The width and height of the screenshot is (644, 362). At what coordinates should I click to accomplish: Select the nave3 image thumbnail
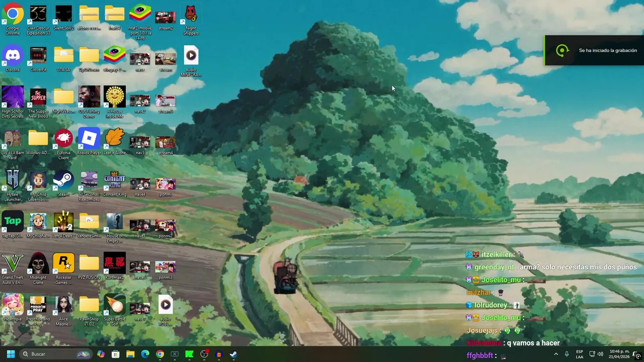pyautogui.click(x=140, y=145)
